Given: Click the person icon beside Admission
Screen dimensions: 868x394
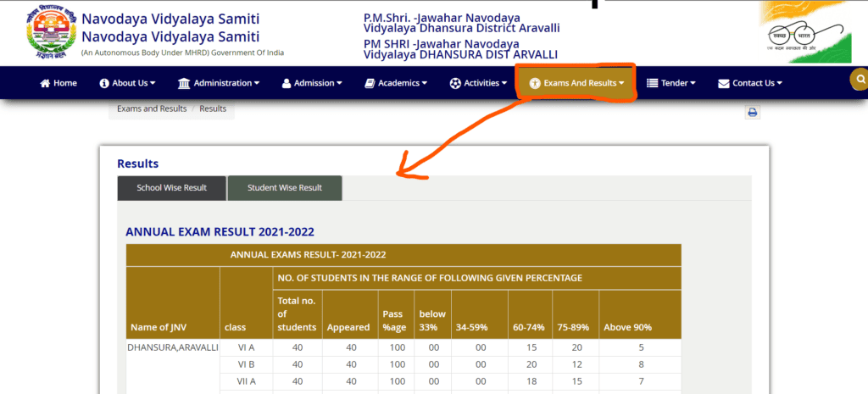Looking at the screenshot, I should [x=287, y=84].
